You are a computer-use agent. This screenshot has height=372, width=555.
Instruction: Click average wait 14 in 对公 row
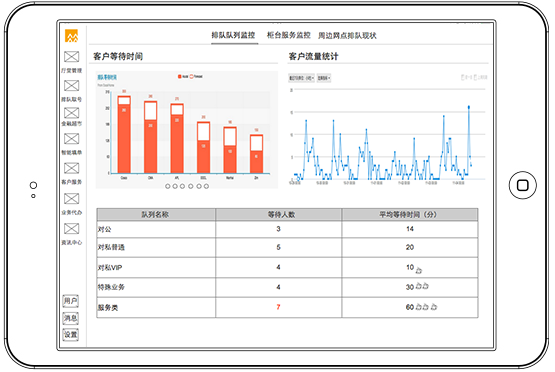[410, 229]
